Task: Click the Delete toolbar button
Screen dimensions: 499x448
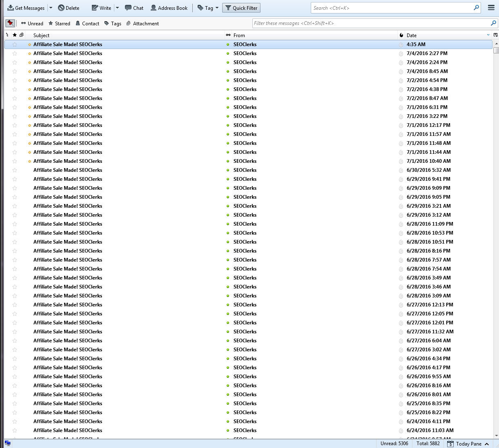Action: [69, 8]
